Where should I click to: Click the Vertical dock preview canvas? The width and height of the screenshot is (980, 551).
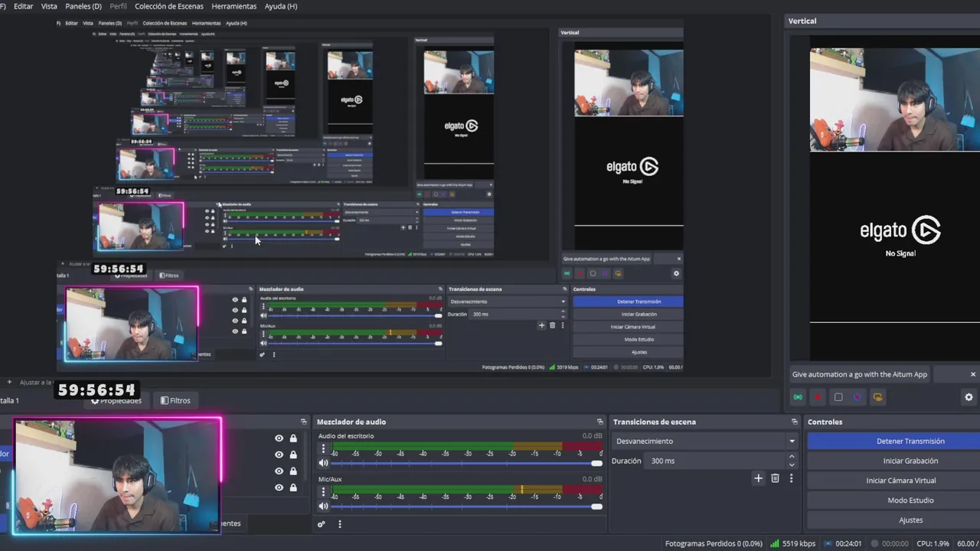[x=895, y=197]
